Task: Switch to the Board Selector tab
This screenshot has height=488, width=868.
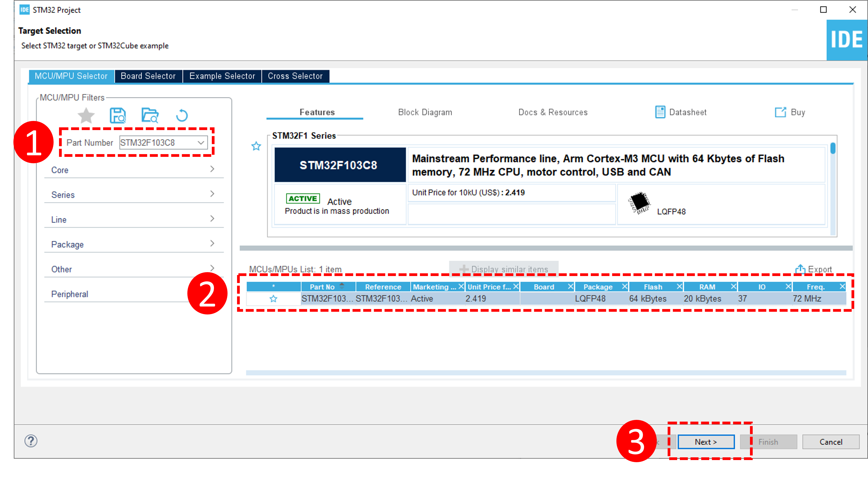Action: coord(148,76)
